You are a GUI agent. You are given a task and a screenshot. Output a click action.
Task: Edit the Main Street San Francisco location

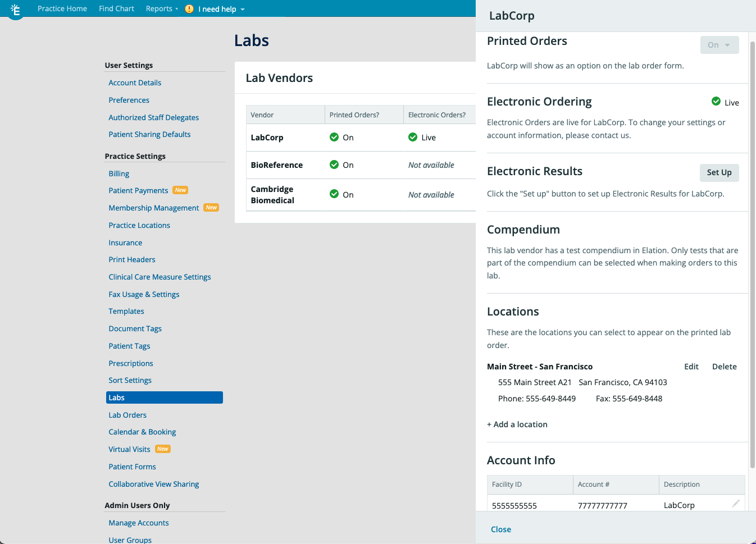point(691,366)
